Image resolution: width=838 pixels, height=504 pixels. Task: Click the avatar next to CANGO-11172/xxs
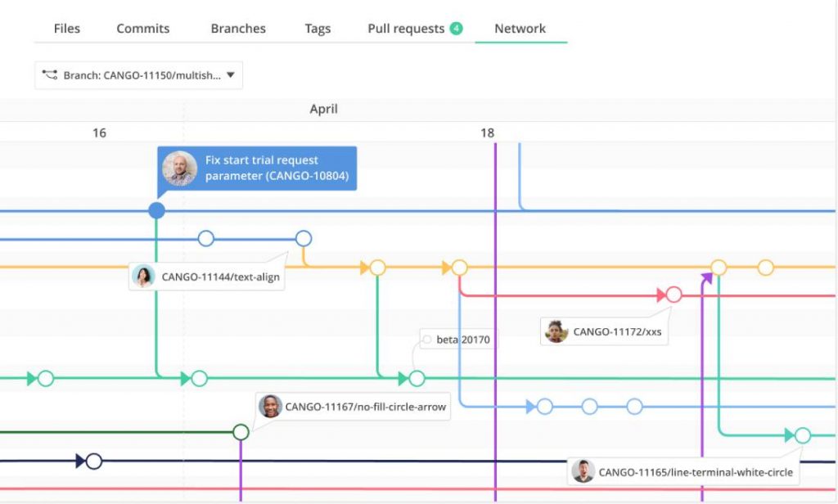[557, 331]
